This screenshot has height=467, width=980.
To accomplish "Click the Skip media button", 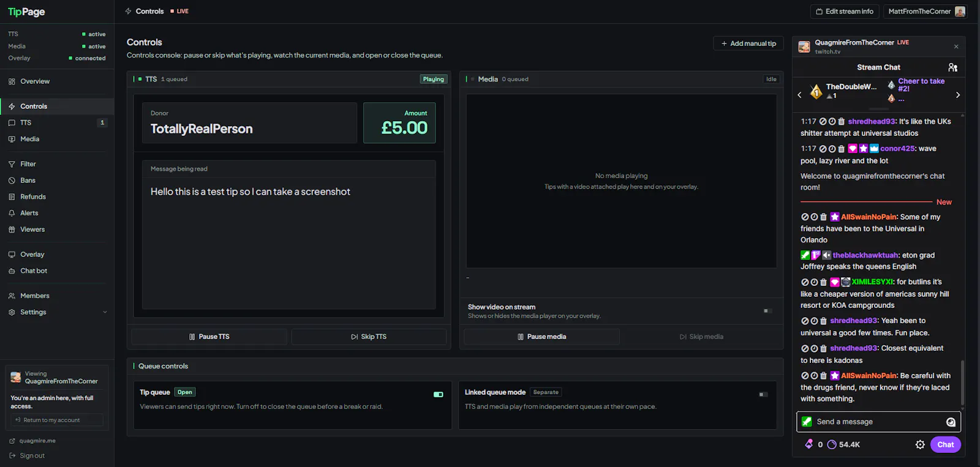I will [x=701, y=337].
